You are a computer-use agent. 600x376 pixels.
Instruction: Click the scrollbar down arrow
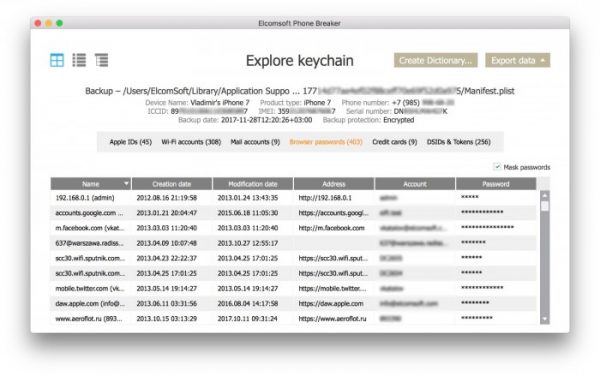tap(545, 319)
